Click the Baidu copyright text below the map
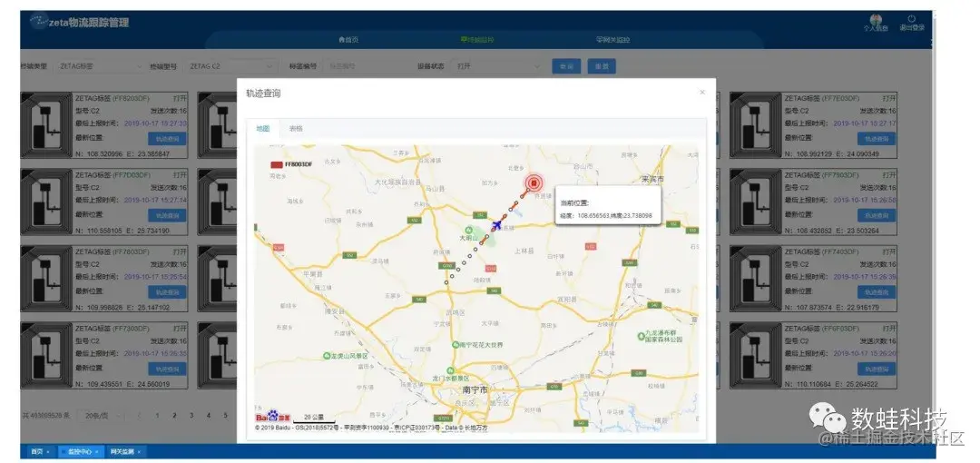The image size is (980, 463). (371, 428)
